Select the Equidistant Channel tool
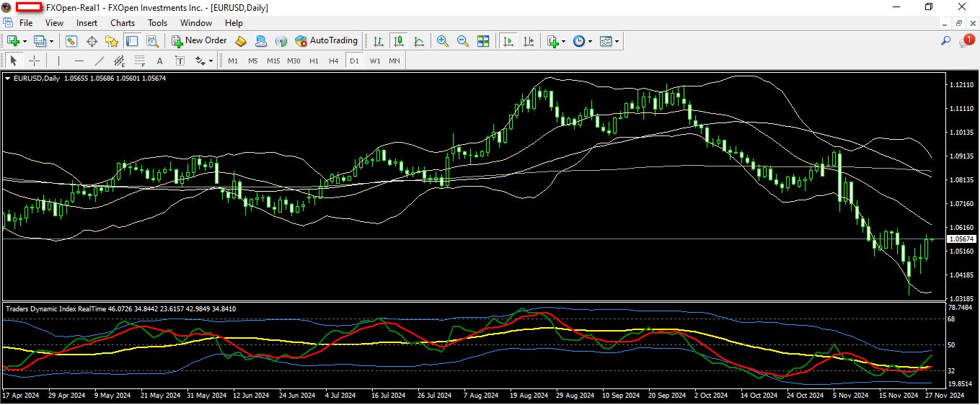Viewport: 980px width, 405px height. coord(120,61)
